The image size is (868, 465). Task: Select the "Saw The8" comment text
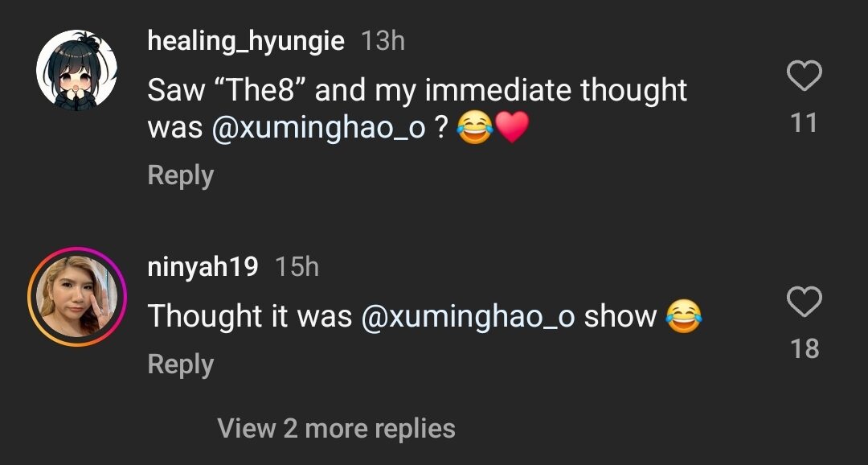(x=417, y=90)
